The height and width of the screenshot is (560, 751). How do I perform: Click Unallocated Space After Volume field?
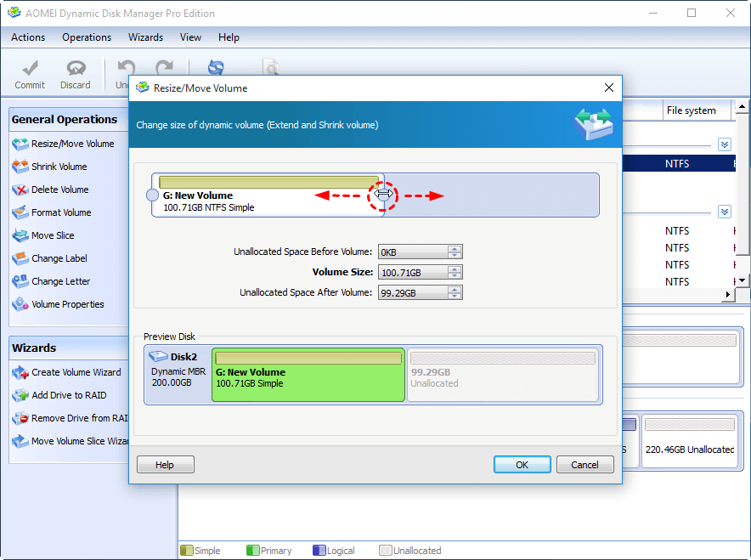(414, 292)
